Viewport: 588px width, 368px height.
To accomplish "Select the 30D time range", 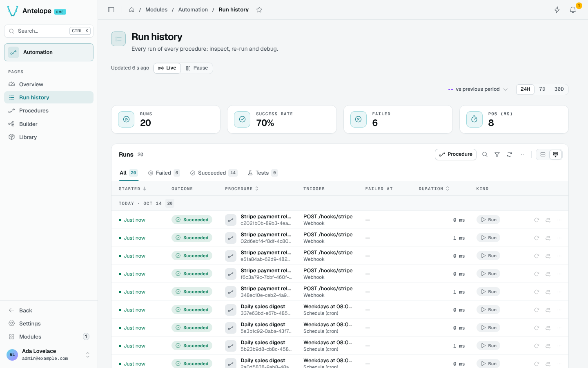I will tap(559, 89).
